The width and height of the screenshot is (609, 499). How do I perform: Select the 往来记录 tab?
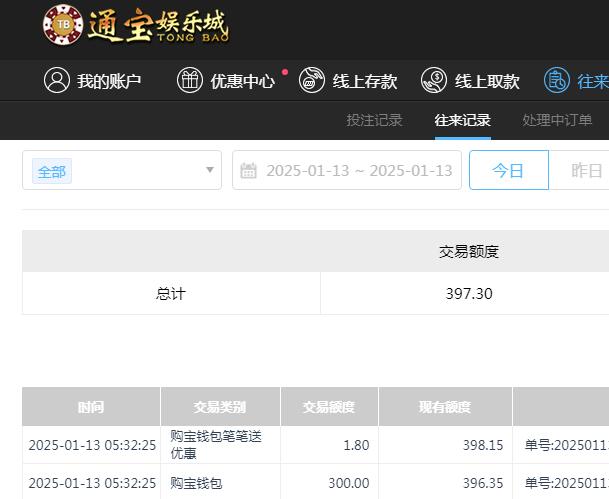pos(463,120)
